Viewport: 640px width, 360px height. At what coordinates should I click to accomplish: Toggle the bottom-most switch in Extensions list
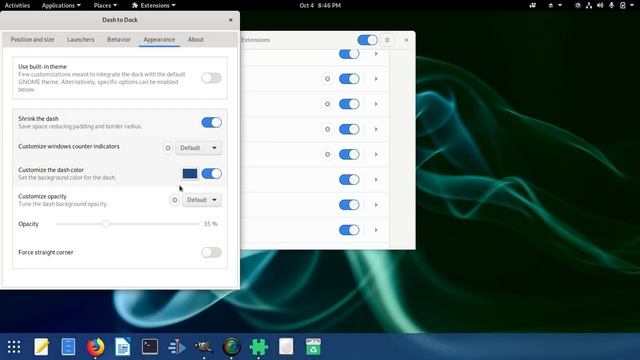(x=349, y=230)
